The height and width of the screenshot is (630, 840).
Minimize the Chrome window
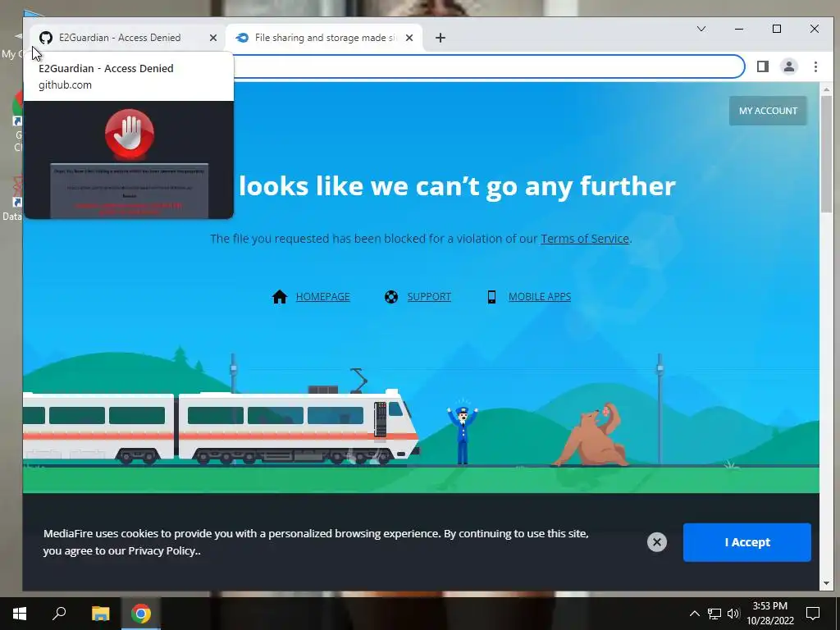[x=739, y=29]
